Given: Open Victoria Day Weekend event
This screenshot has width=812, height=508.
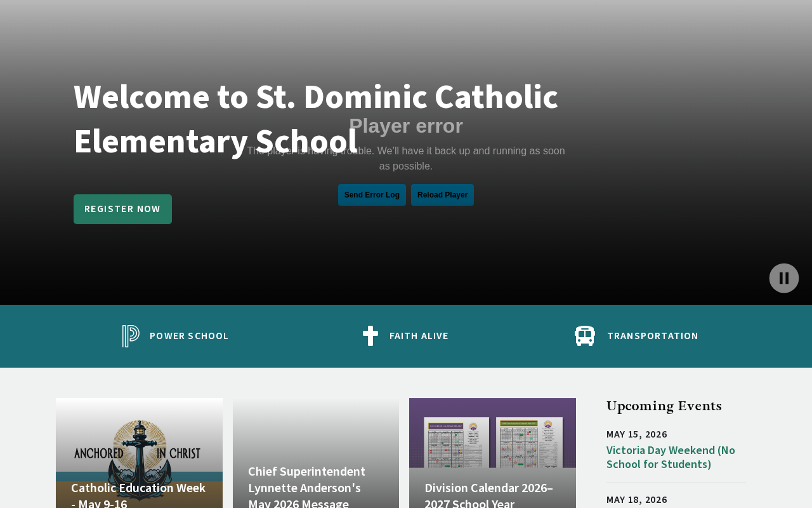Looking at the screenshot, I should [671, 457].
